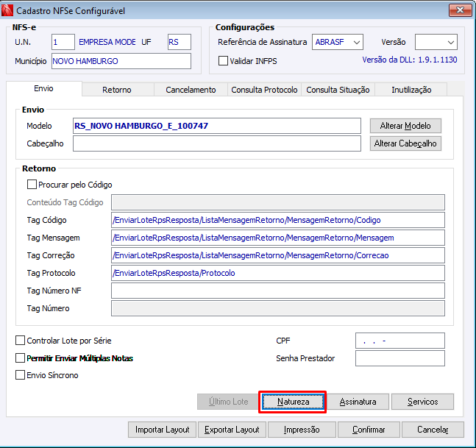
Task: Click the EMPRESA MODE company name text
Action: coord(107,42)
